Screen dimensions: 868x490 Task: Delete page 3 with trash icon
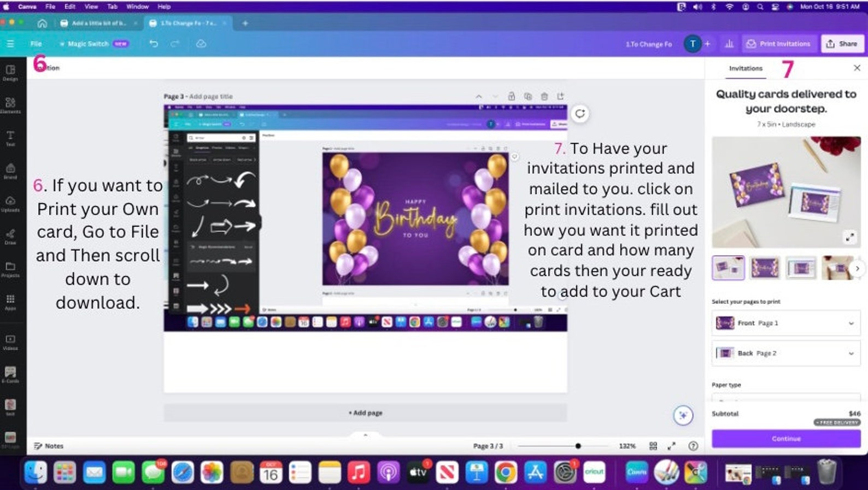pos(544,96)
